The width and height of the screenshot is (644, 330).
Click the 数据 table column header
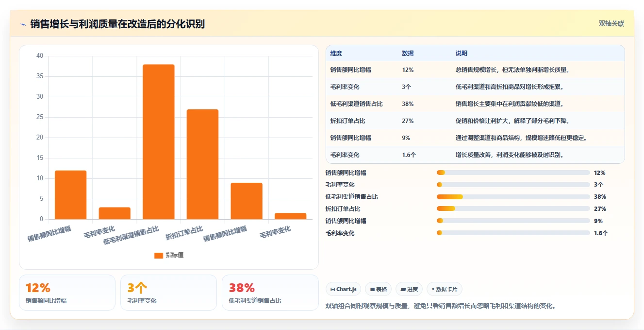408,53
